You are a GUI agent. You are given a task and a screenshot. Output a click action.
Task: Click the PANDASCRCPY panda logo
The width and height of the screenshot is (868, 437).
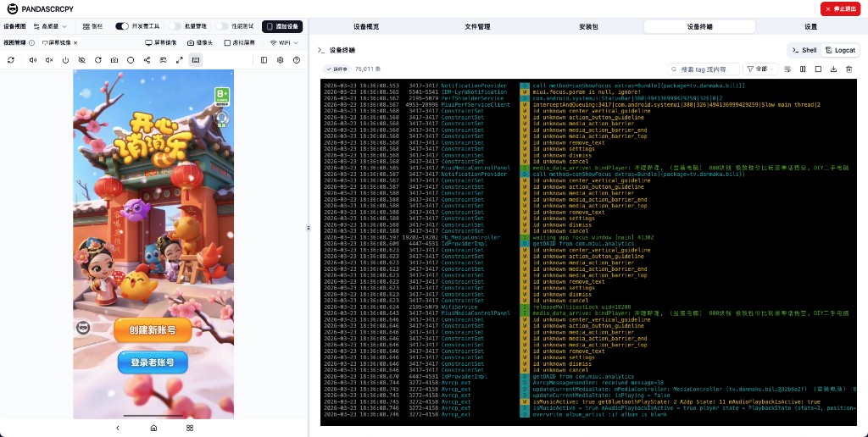[x=12, y=8]
